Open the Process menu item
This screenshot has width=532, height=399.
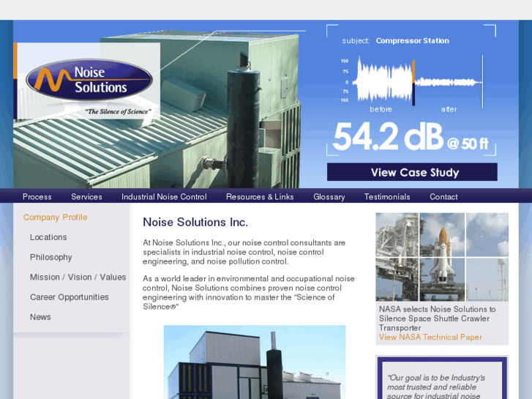tap(37, 197)
